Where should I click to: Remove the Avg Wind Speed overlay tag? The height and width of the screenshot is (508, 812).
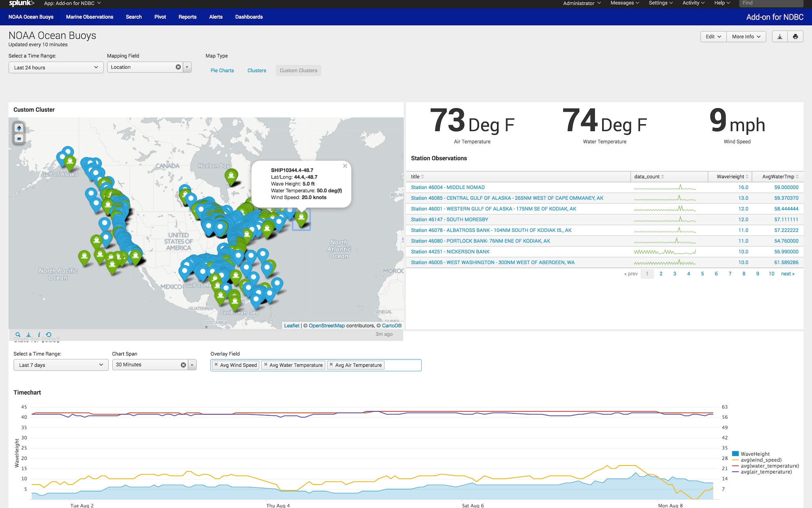pyautogui.click(x=216, y=364)
